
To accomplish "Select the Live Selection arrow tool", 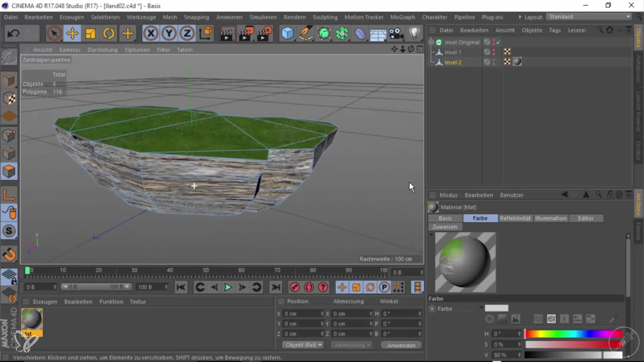I will pos(54,34).
